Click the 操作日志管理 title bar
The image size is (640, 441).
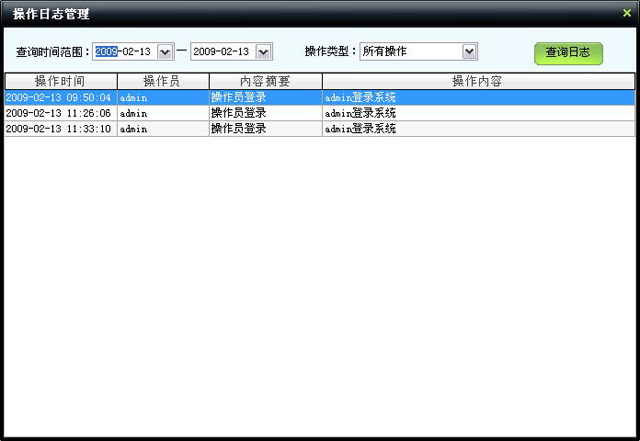300,13
